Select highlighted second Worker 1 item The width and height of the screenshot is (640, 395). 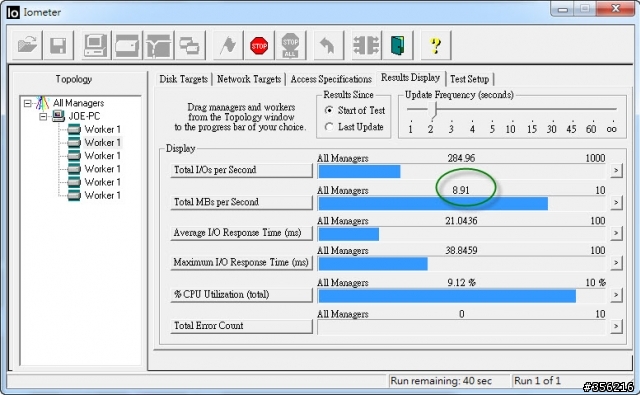102,143
